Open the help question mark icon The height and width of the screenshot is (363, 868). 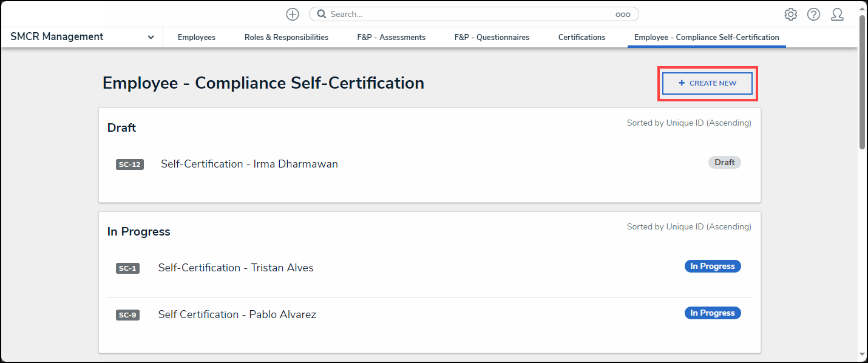coord(813,14)
